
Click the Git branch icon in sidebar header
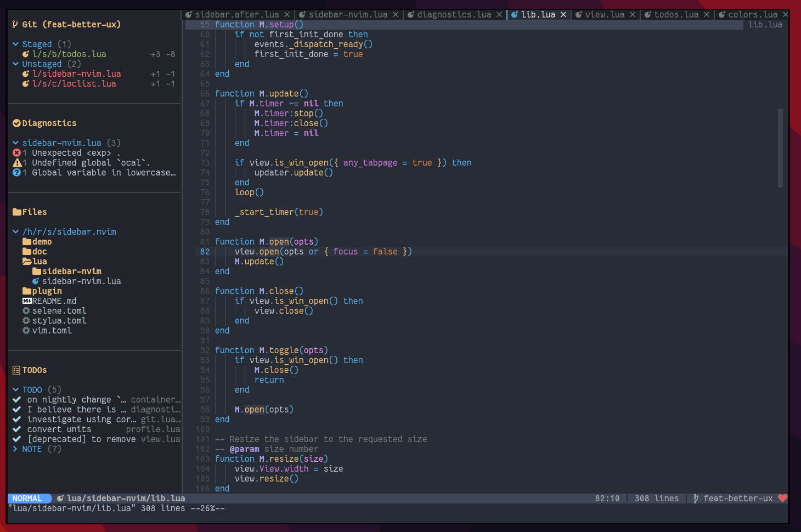15,25
